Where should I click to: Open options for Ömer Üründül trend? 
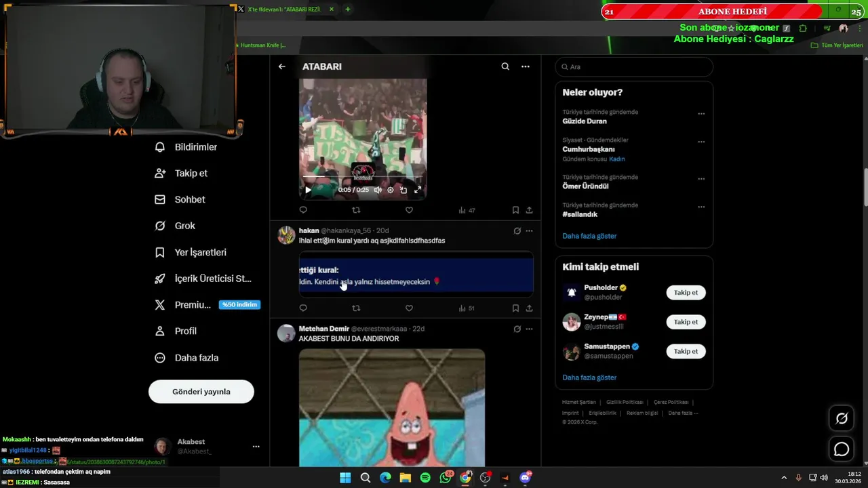tap(701, 179)
